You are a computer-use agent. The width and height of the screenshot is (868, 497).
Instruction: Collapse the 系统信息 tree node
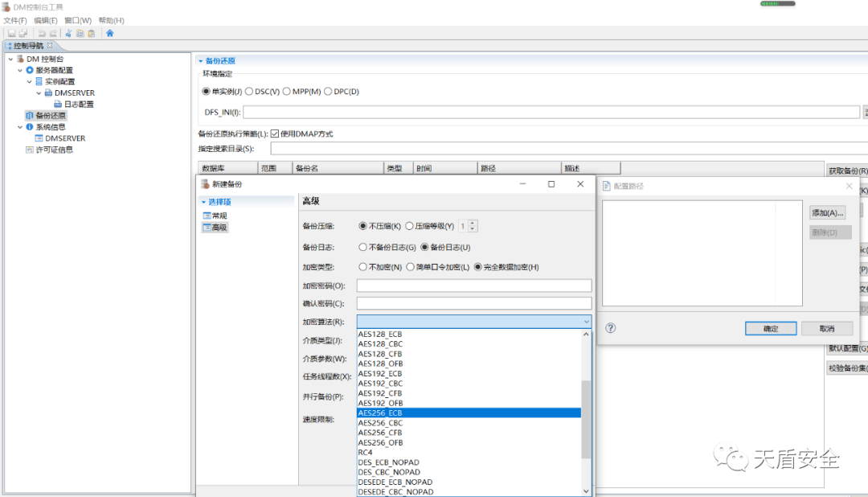pyautogui.click(x=18, y=127)
